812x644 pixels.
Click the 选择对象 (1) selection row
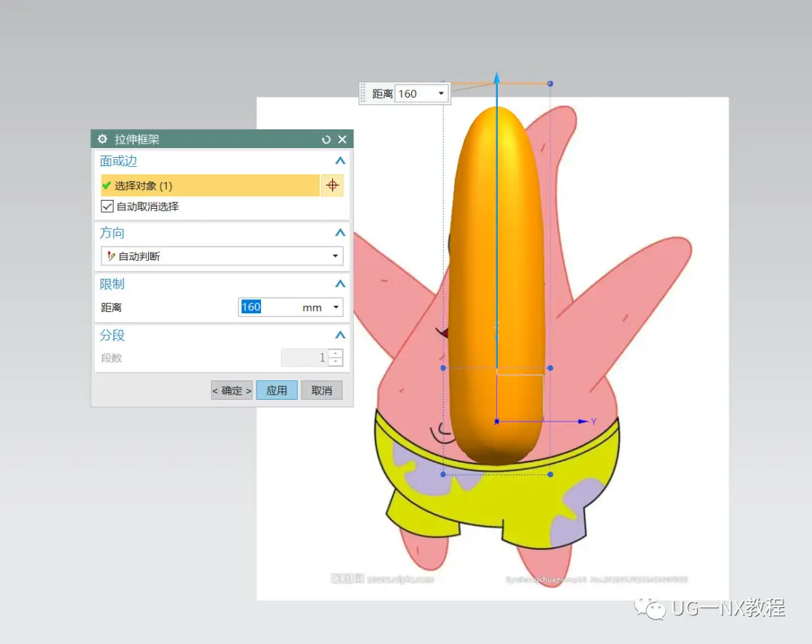coord(210,186)
